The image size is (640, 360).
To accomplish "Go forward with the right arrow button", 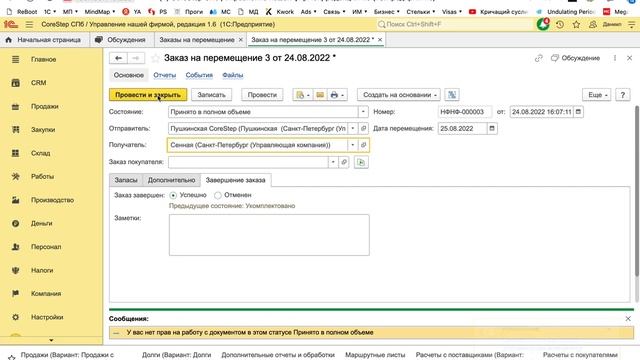I will click(136, 58).
